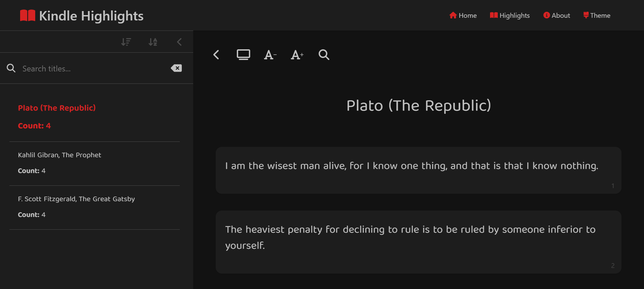Select F. Scott Fitzgerald, The Great Gatsby
Image resolution: width=644 pixels, height=289 pixels.
pos(95,207)
